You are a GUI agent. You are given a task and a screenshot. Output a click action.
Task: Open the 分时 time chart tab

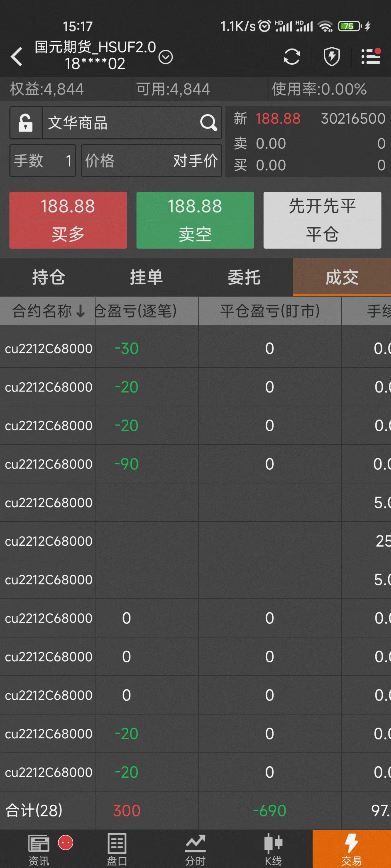click(195, 849)
